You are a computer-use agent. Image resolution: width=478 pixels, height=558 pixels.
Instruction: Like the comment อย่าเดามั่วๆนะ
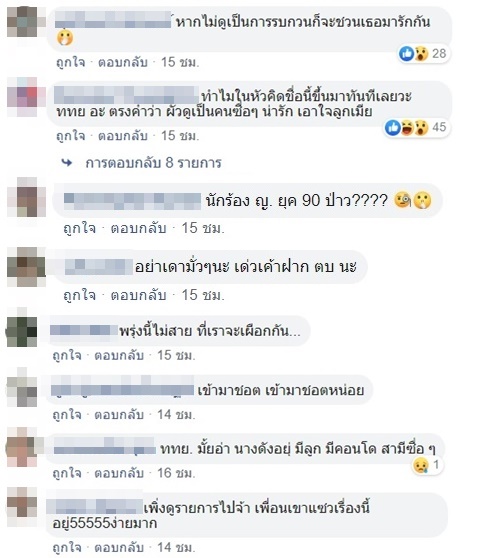coord(79,295)
